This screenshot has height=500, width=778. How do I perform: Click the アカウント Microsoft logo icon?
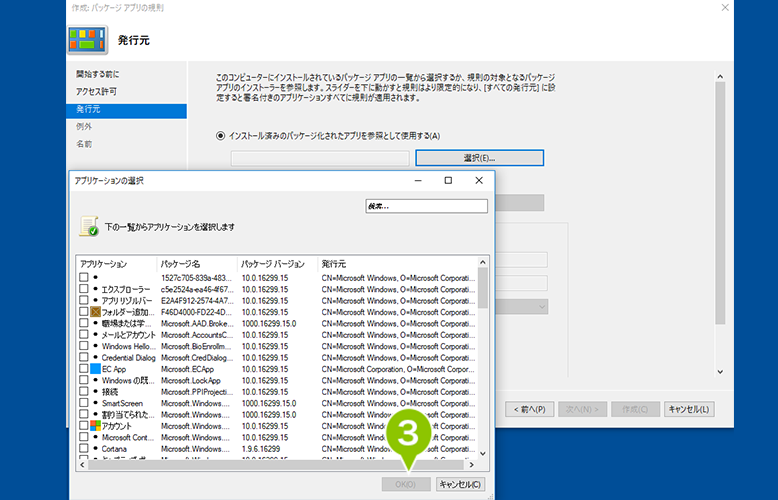coord(95,426)
